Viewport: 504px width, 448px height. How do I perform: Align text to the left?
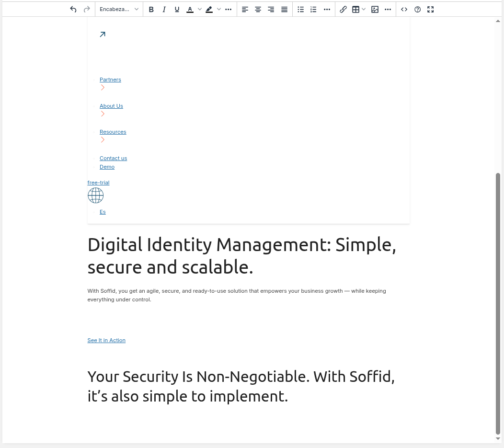245,9
